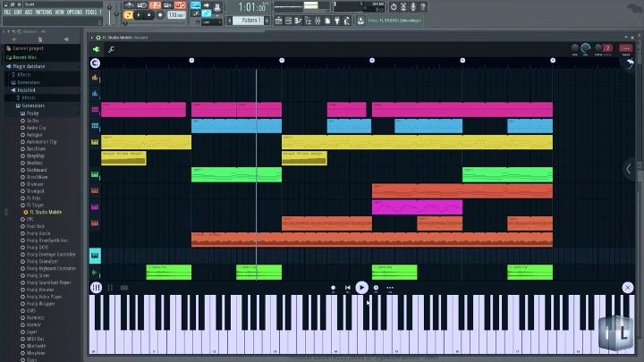Image resolution: width=644 pixels, height=362 pixels.
Task: Click the Pattern 1 selector
Action: (249, 20)
